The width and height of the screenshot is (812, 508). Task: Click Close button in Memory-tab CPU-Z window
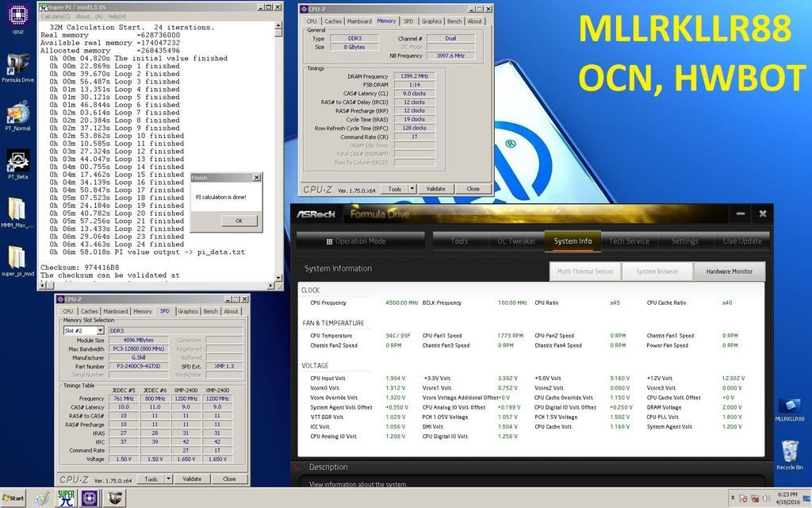[473, 189]
